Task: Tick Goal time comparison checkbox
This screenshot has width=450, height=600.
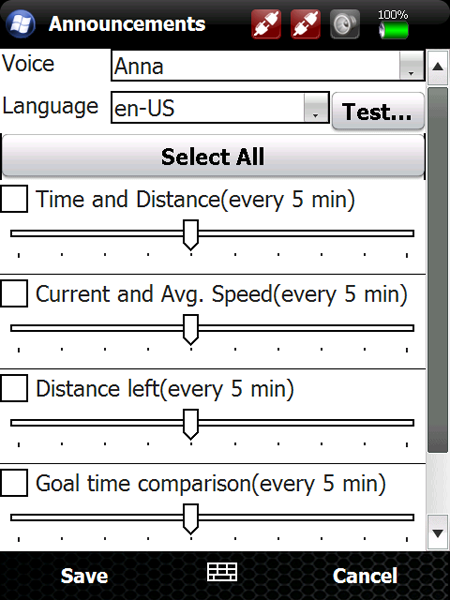Action: pos(14,483)
